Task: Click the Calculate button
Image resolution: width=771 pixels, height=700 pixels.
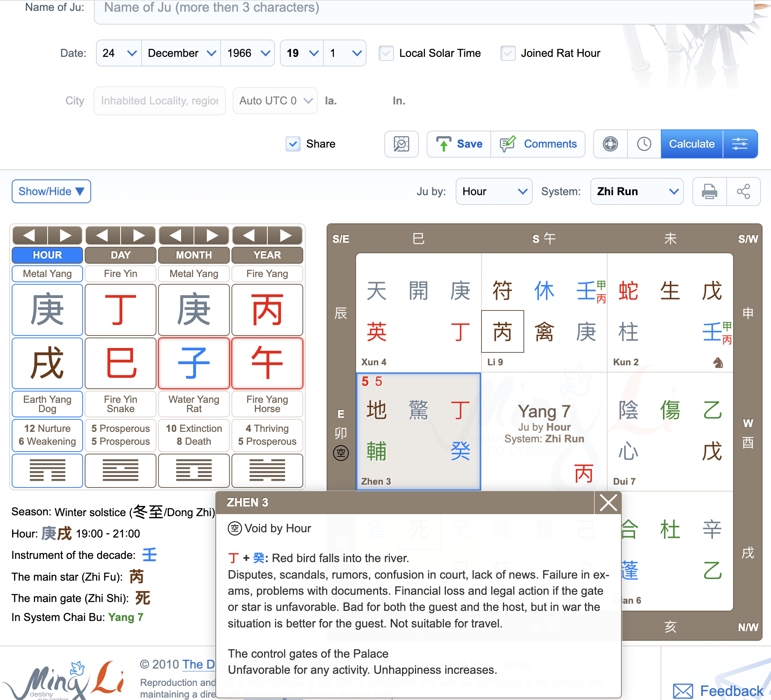Action: coord(692,144)
